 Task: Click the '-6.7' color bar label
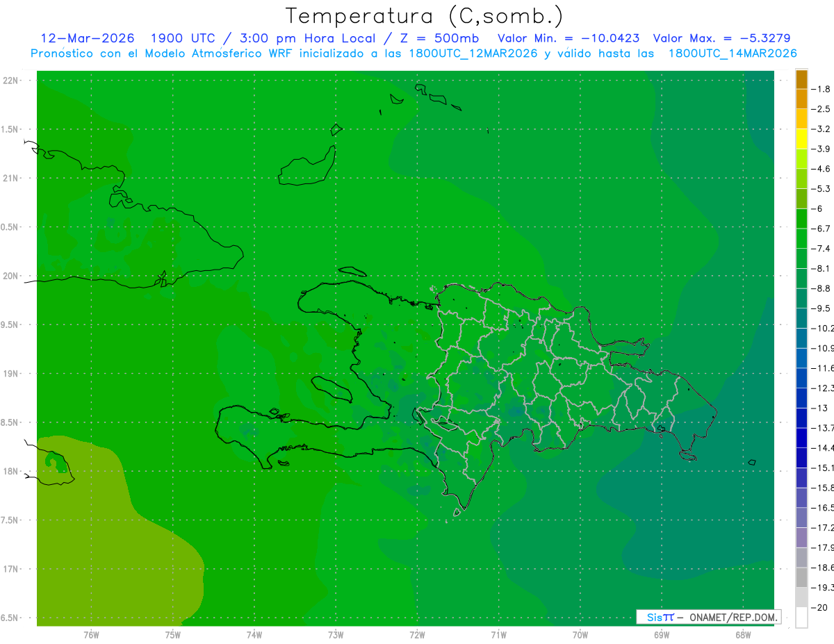pos(821,229)
